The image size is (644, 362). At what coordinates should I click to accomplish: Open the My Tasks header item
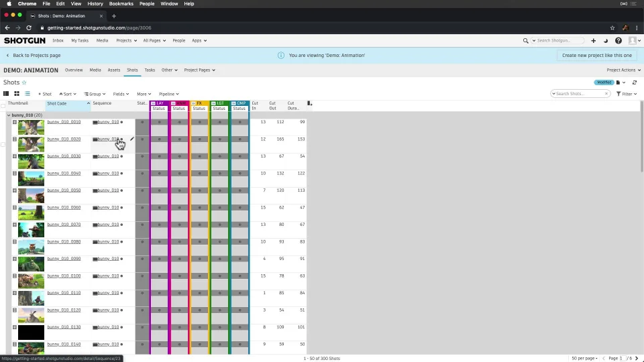[80, 41]
